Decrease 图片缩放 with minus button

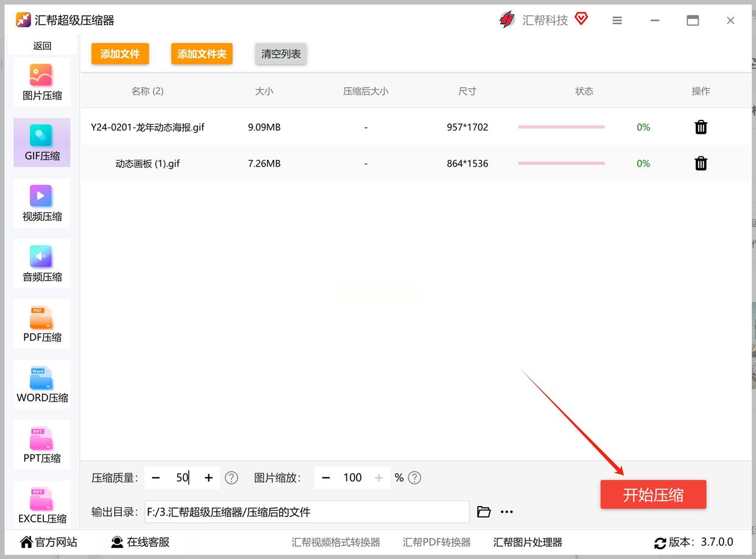(x=326, y=477)
